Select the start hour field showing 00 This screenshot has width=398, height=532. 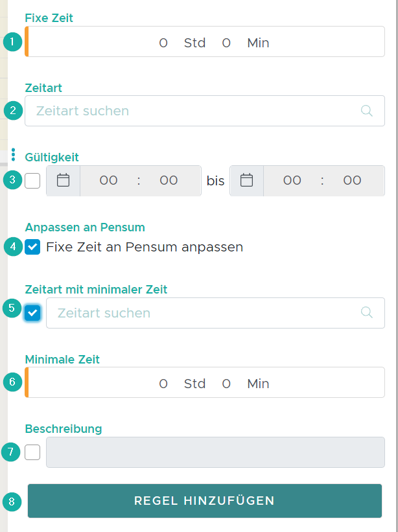(108, 180)
